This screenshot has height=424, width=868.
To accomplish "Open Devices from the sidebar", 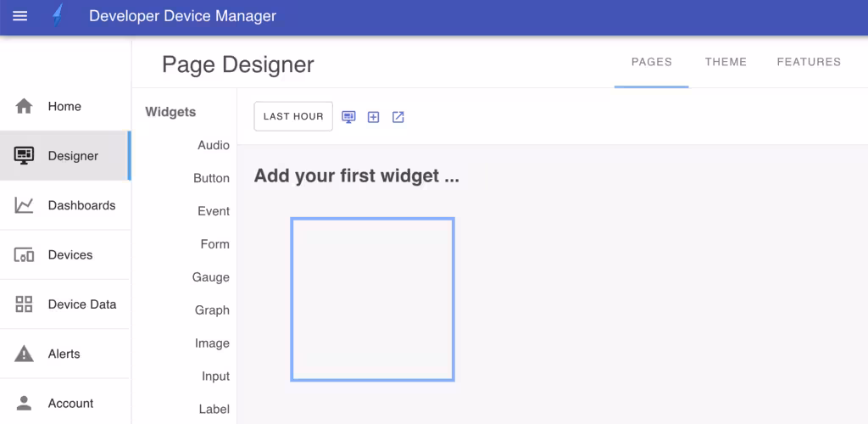I will click(x=65, y=254).
